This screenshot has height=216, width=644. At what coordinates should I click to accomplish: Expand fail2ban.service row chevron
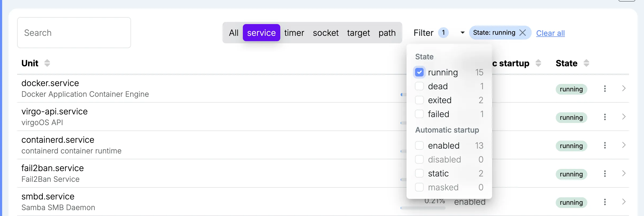(624, 173)
